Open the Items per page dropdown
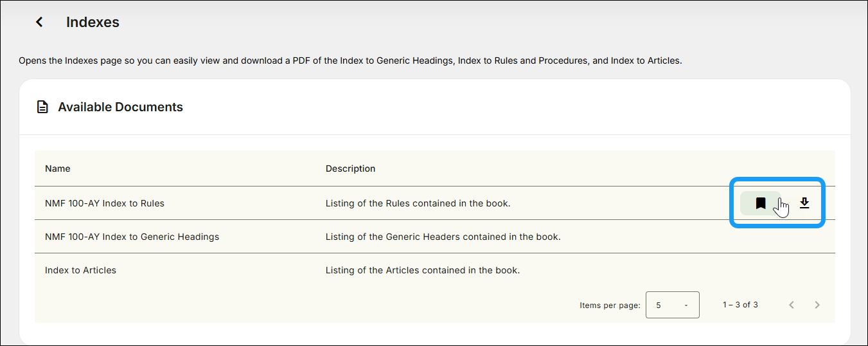 pyautogui.click(x=672, y=305)
